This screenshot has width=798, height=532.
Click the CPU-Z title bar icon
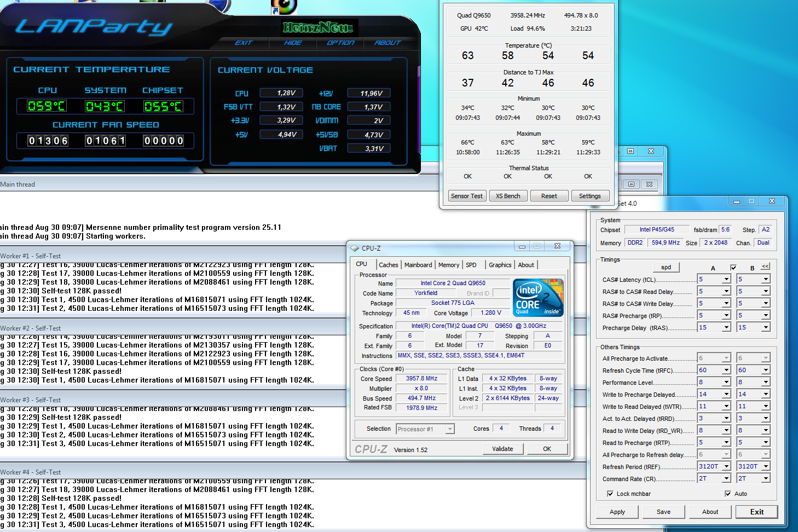coord(355,248)
